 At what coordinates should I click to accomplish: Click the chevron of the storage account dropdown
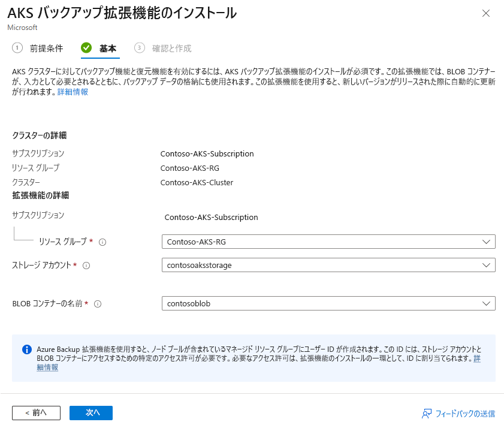(486, 265)
